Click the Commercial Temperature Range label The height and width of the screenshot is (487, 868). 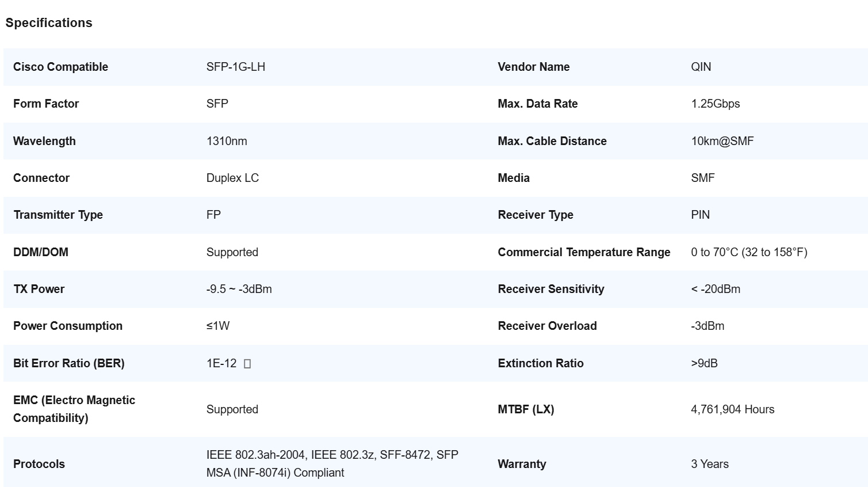coord(584,252)
